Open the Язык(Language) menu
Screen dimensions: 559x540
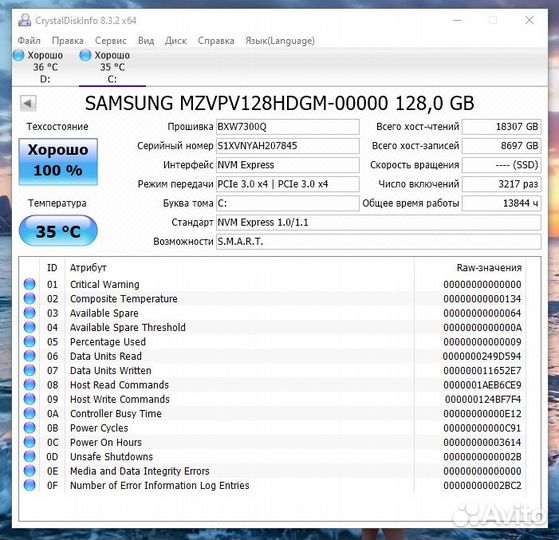pyautogui.click(x=280, y=41)
